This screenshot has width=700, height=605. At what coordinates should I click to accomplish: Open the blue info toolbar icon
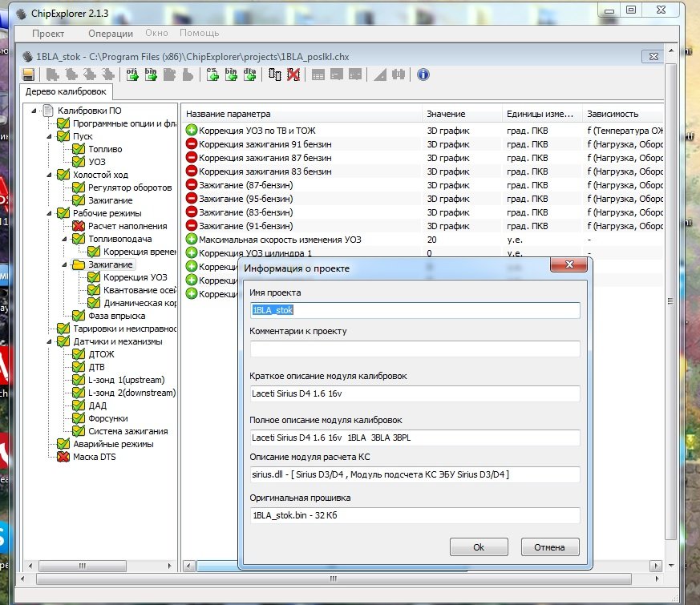coord(423,75)
